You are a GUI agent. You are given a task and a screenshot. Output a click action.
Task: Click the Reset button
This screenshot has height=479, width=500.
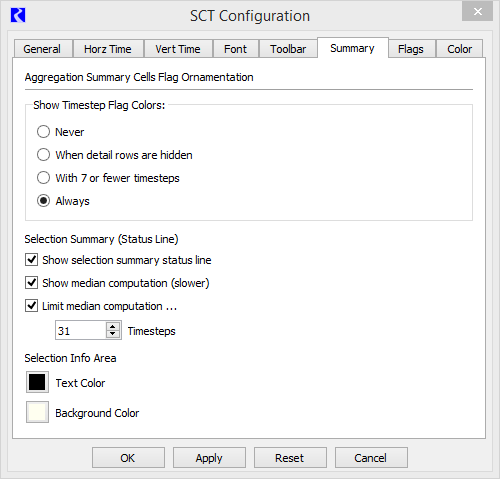coord(290,458)
